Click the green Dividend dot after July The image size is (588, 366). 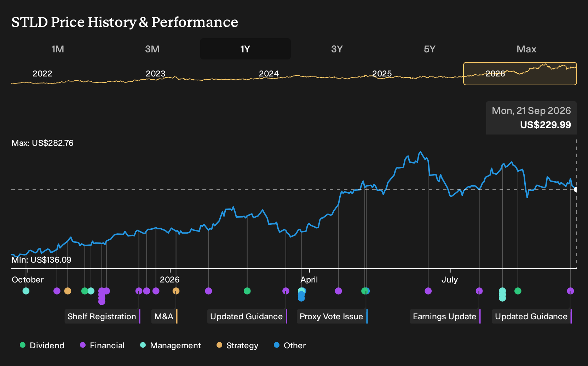[x=518, y=291]
